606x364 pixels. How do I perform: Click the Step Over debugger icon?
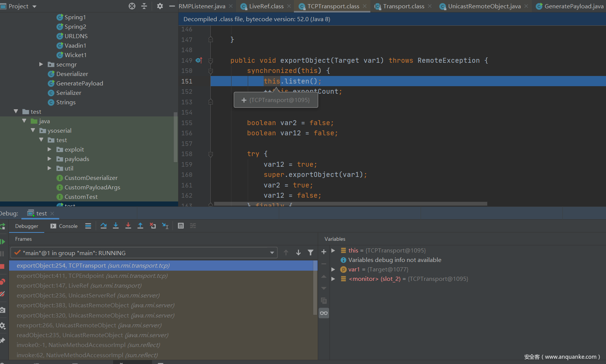click(104, 226)
